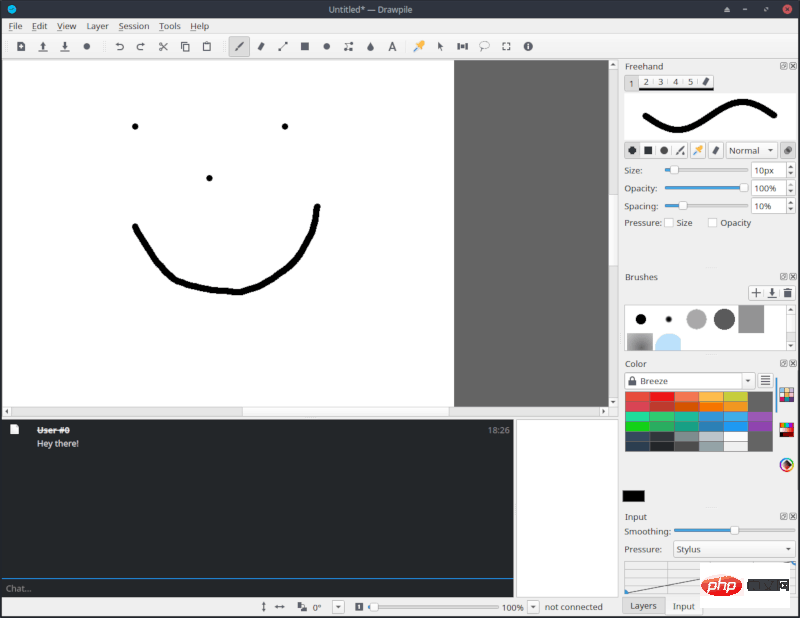This screenshot has width=800, height=618.
Task: Open the Stylus pressure dropdown
Action: pos(733,549)
